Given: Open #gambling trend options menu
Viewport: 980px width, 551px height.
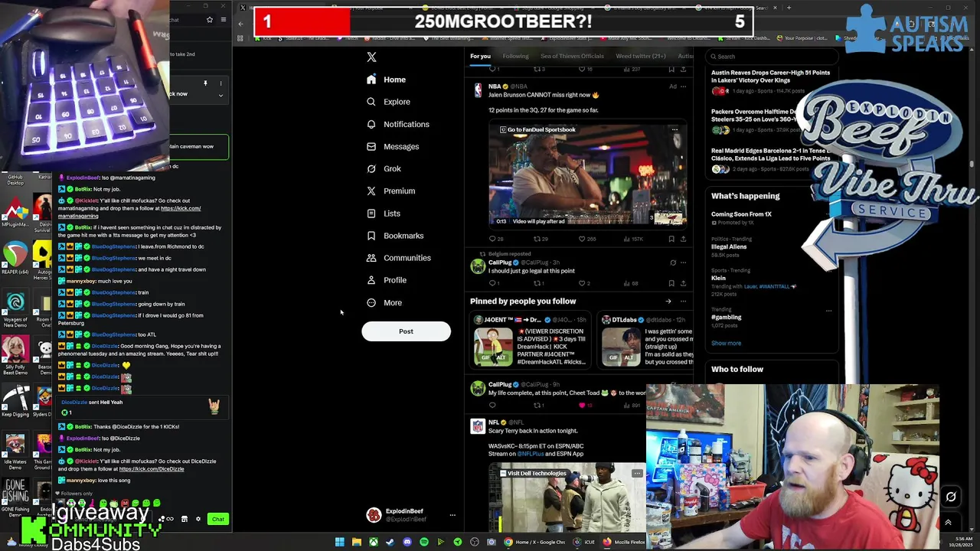Looking at the screenshot, I should (x=828, y=311).
